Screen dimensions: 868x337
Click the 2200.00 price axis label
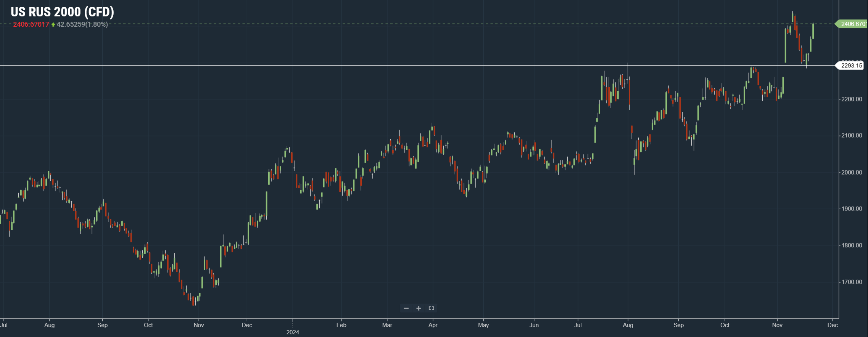pyautogui.click(x=852, y=99)
